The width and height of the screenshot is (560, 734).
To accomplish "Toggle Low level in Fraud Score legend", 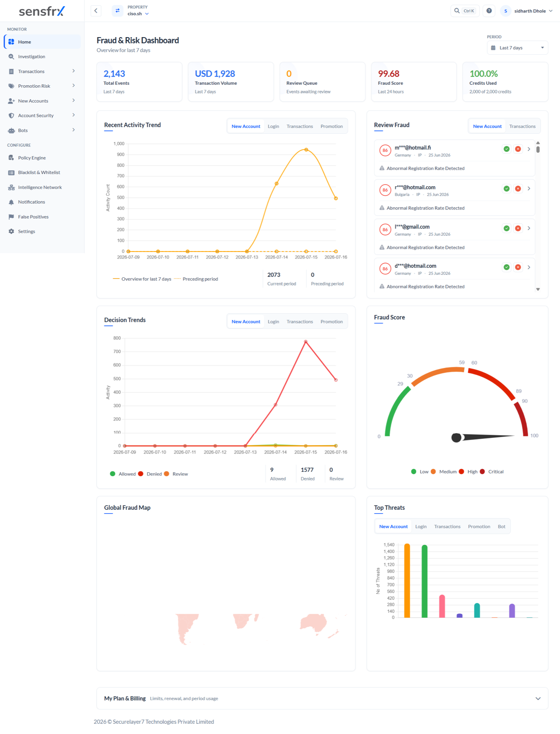I will click(x=420, y=471).
